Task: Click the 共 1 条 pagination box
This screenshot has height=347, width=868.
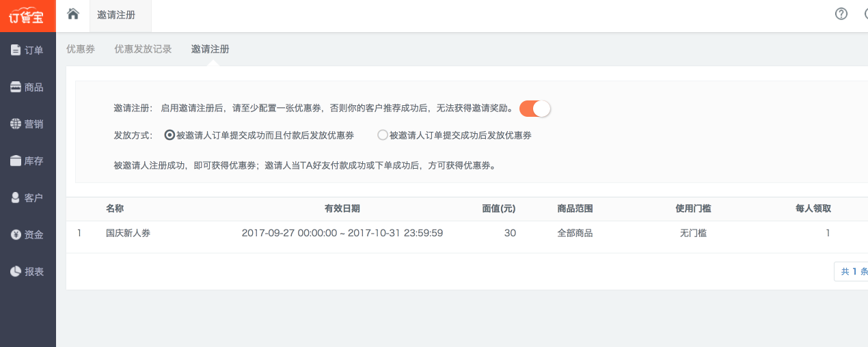Action: pyautogui.click(x=853, y=272)
